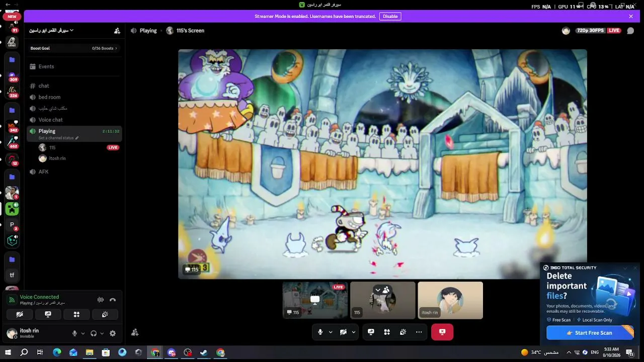Image resolution: width=644 pixels, height=362 pixels.
Task: Open the server with 309 notifications
Action: [12, 76]
